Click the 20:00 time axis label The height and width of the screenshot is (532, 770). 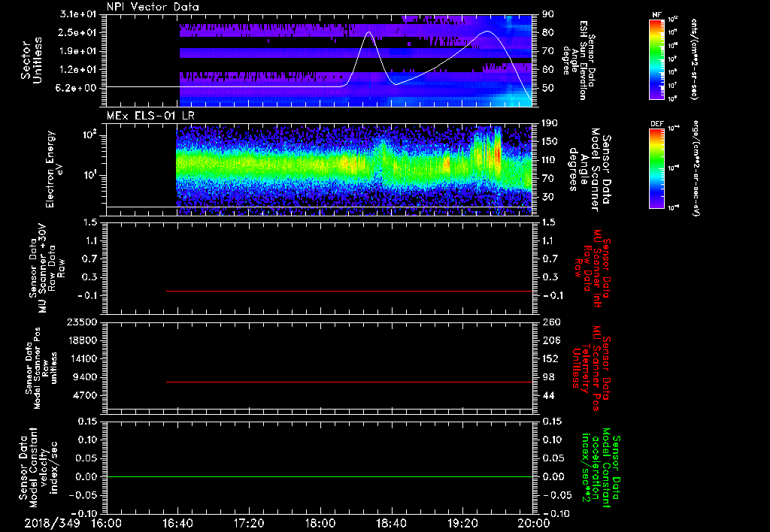coord(534,523)
